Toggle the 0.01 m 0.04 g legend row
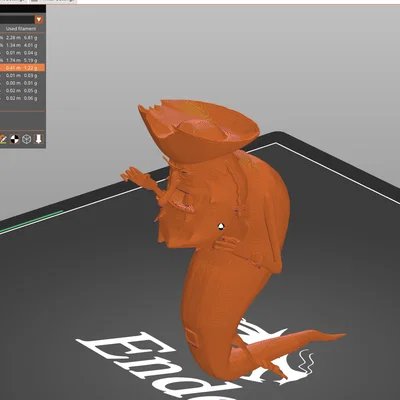Viewport: 400px width, 400px height. pos(22,53)
